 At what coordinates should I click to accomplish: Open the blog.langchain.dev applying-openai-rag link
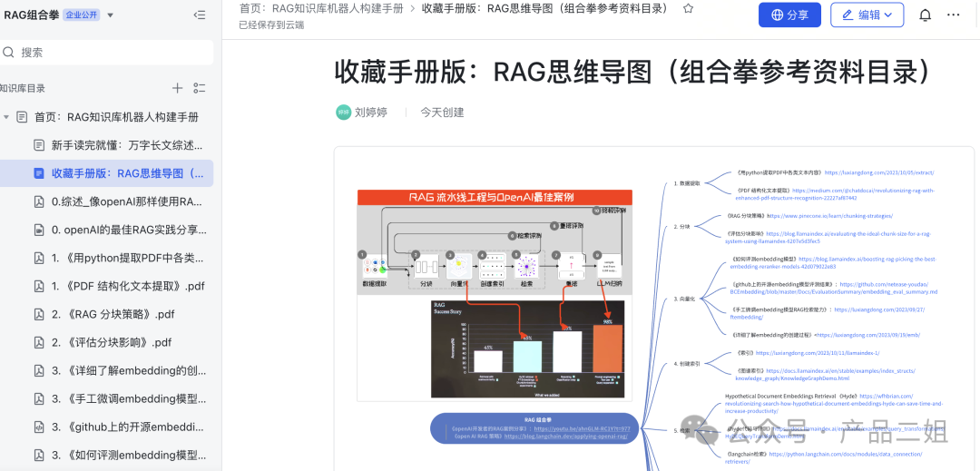click(x=565, y=437)
